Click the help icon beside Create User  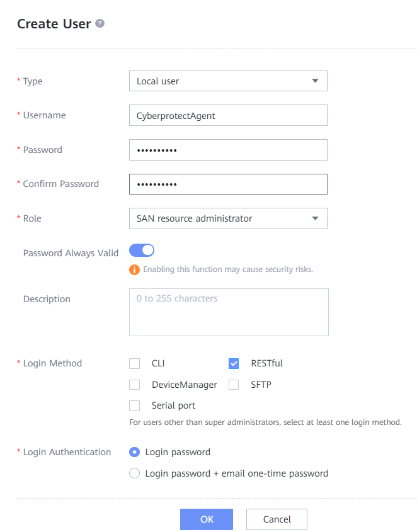point(100,24)
